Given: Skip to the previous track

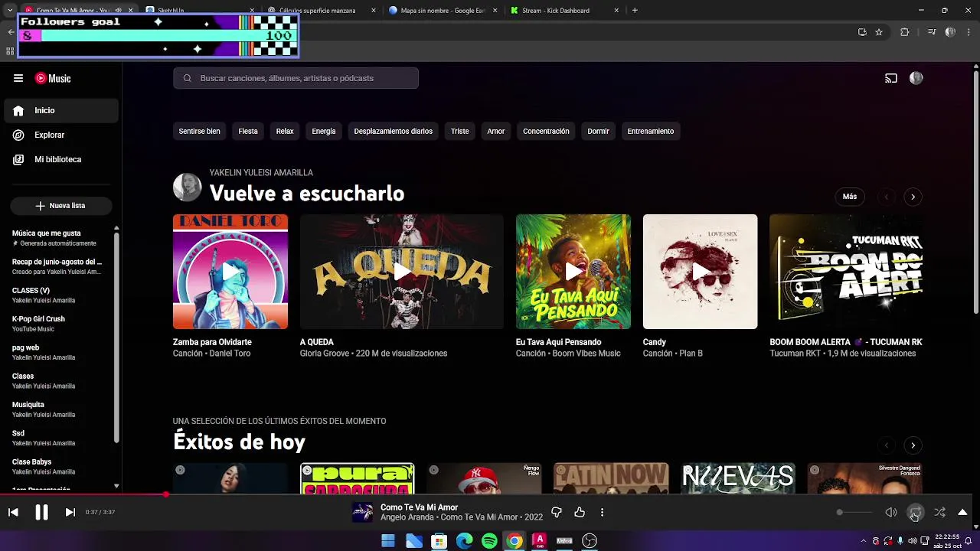Looking at the screenshot, I should (x=13, y=513).
